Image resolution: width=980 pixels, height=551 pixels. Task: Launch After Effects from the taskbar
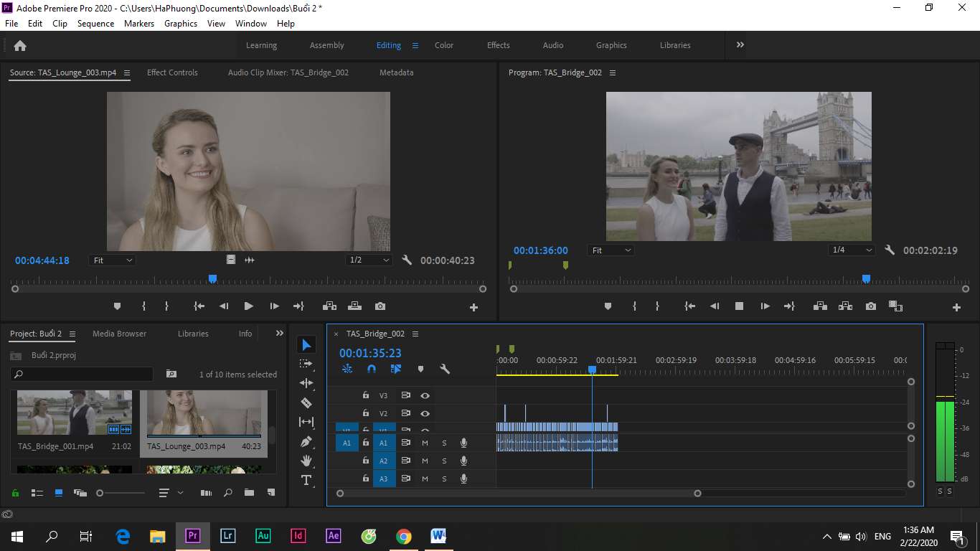pos(334,536)
